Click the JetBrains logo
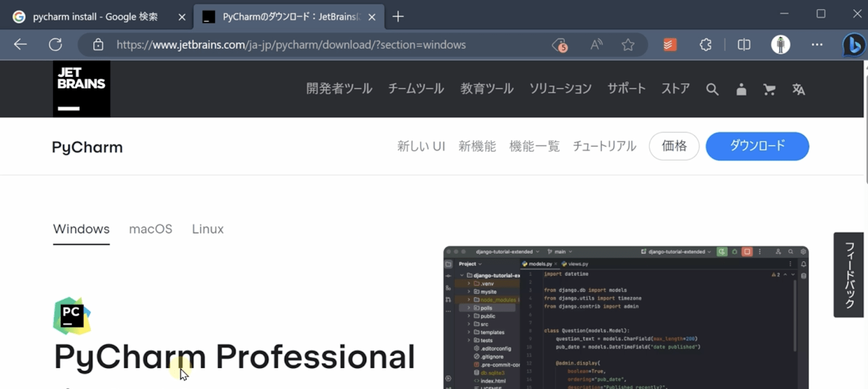This screenshot has height=389, width=868. (x=81, y=89)
